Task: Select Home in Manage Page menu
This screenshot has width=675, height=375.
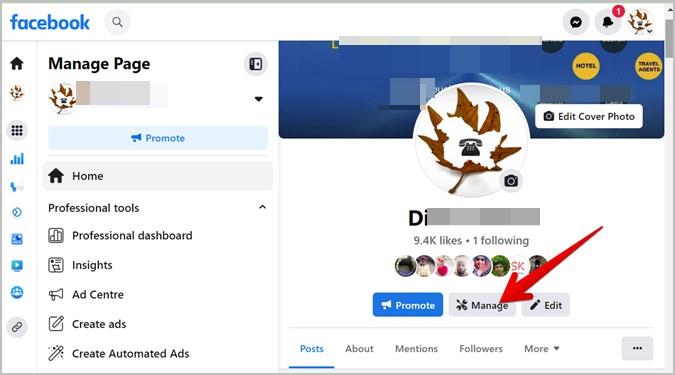Action: pyautogui.click(x=158, y=176)
